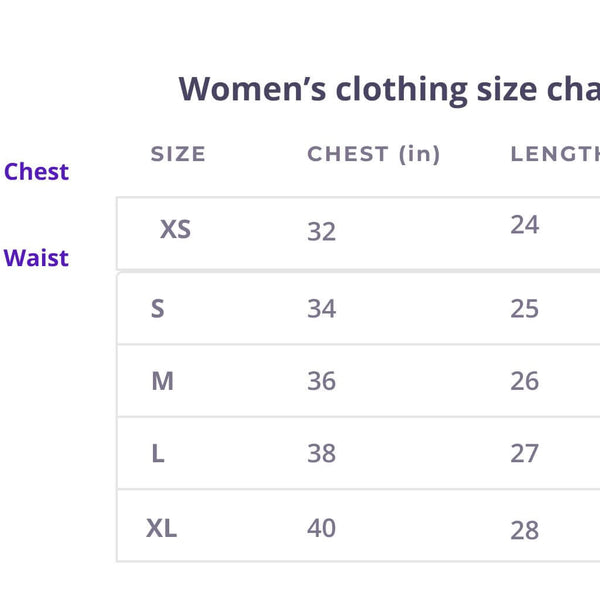Click length value 24 in XS row
Screen dimensions: 600x600
point(524,225)
